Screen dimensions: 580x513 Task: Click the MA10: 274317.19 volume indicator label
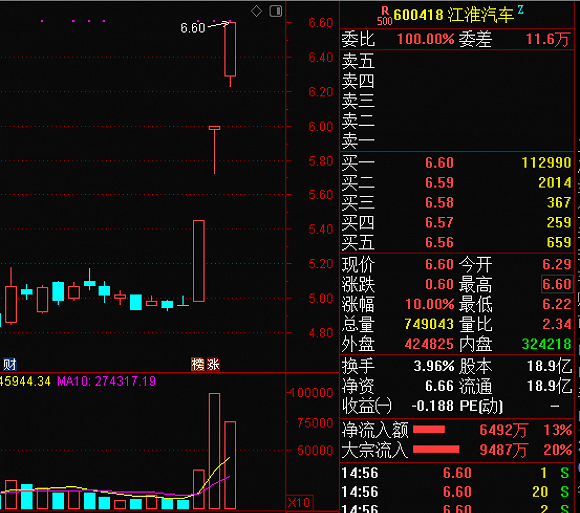pyautogui.click(x=107, y=381)
